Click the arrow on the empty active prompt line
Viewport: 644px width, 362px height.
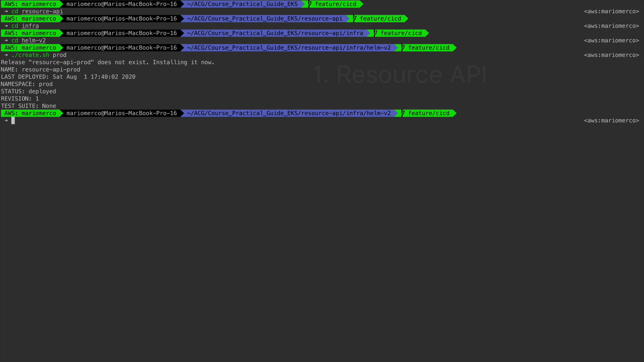[6, 121]
